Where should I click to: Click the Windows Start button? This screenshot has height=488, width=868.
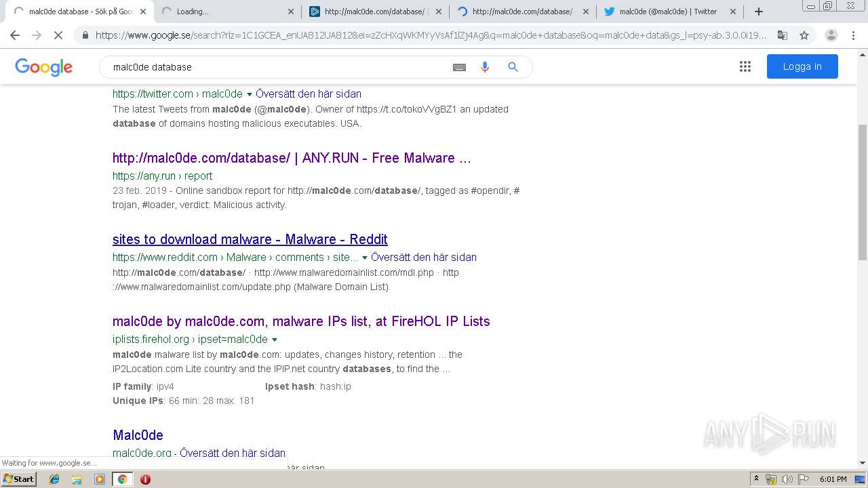[x=19, y=479]
